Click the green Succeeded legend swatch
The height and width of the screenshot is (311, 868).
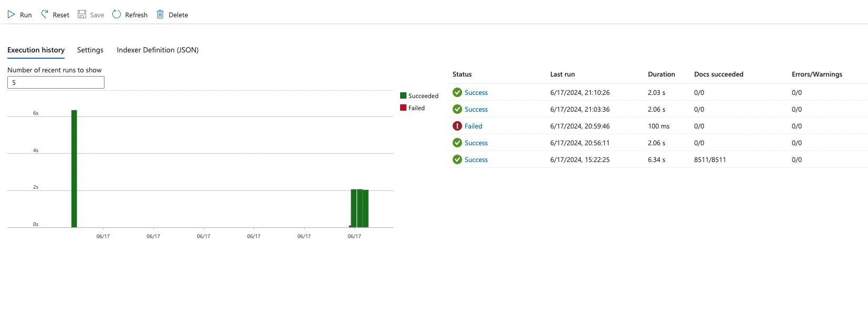tap(403, 95)
